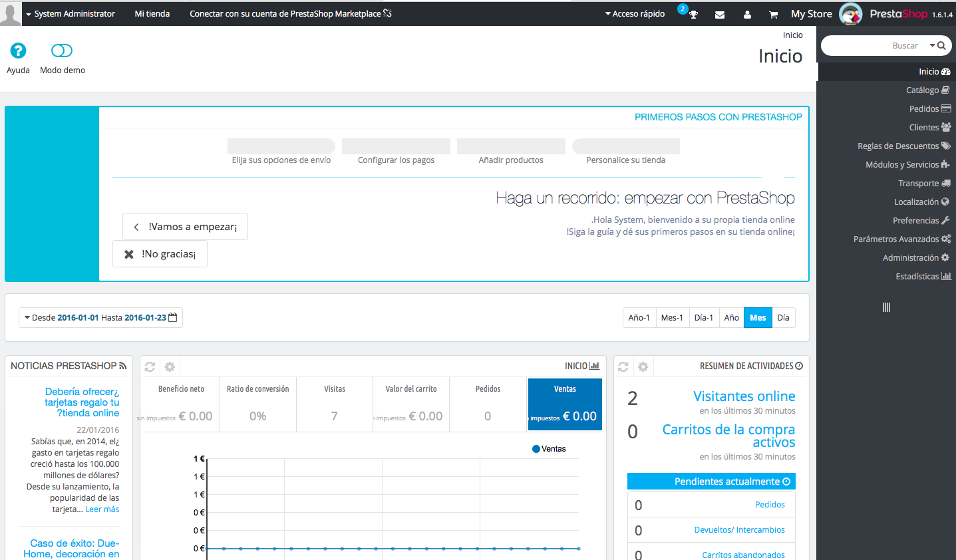The height and width of the screenshot is (560, 956).
Task: Open Resumen de Actividades settings gear
Action: point(643,366)
